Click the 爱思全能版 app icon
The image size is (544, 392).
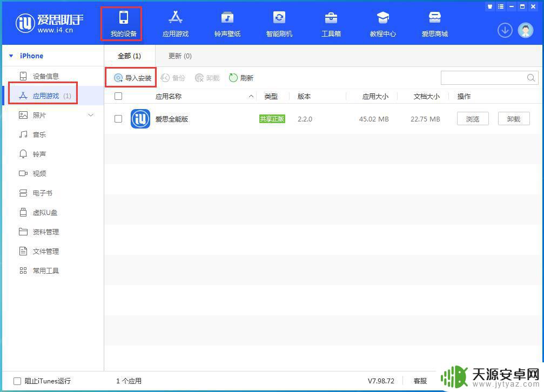pos(140,119)
